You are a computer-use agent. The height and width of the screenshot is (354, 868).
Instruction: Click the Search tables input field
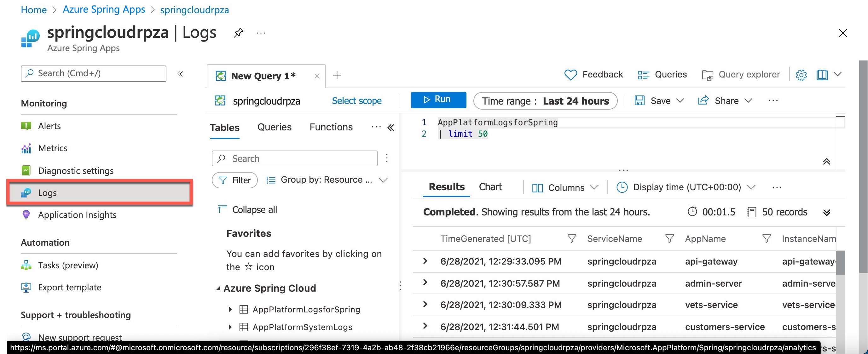[x=294, y=158]
